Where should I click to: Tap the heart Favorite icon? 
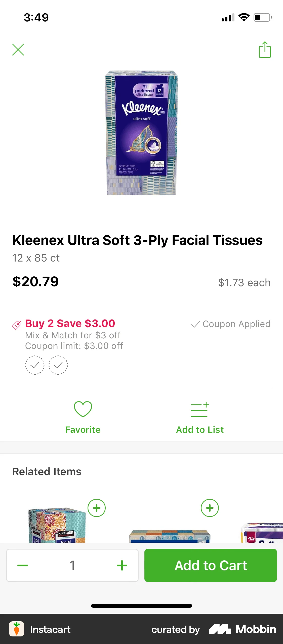coord(83,409)
